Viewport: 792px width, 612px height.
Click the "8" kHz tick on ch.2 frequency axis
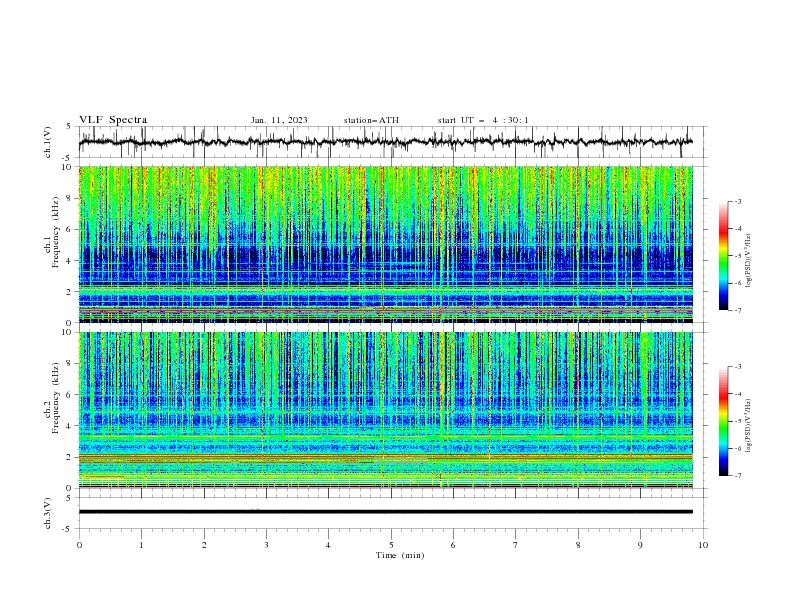[69, 364]
